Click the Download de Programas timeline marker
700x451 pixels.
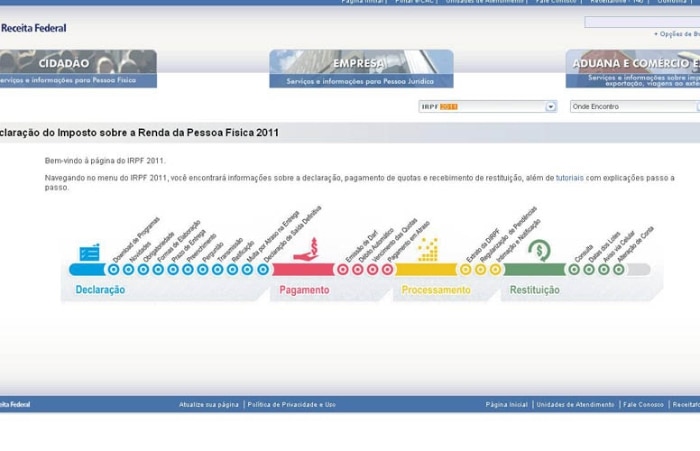coord(113,269)
